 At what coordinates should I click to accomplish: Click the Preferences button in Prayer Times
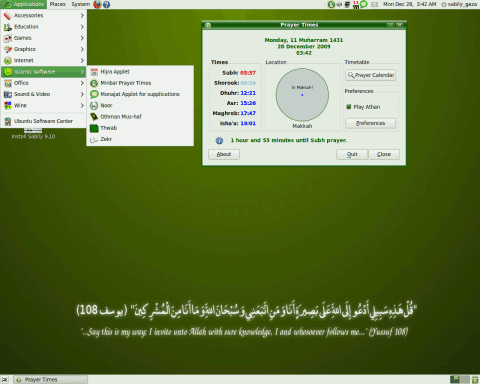(x=371, y=123)
